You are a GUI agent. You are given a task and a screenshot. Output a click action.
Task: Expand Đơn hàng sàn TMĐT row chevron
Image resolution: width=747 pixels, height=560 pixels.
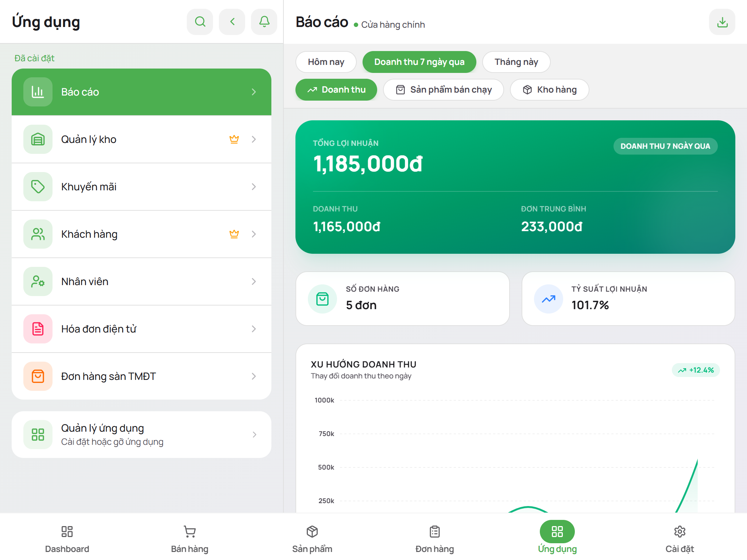pyautogui.click(x=254, y=376)
